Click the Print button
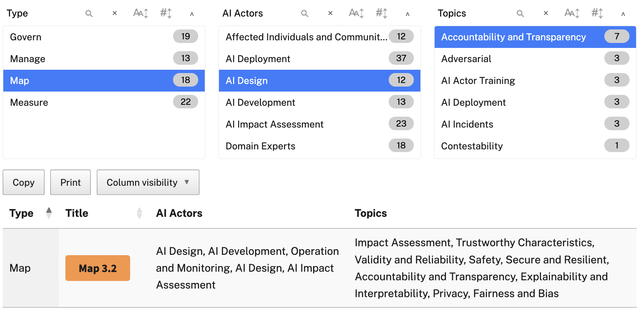The image size is (644, 314). (x=70, y=182)
